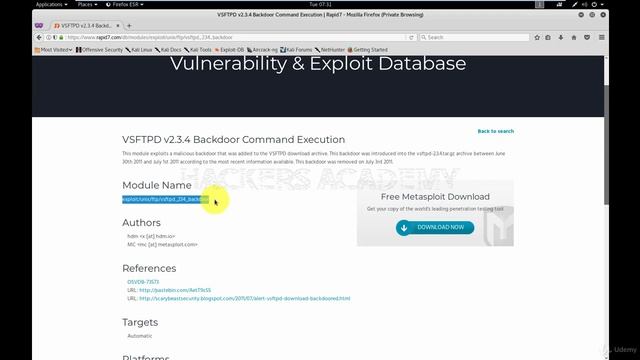Reload the page with the refresh icon

pyautogui.click(x=411, y=37)
